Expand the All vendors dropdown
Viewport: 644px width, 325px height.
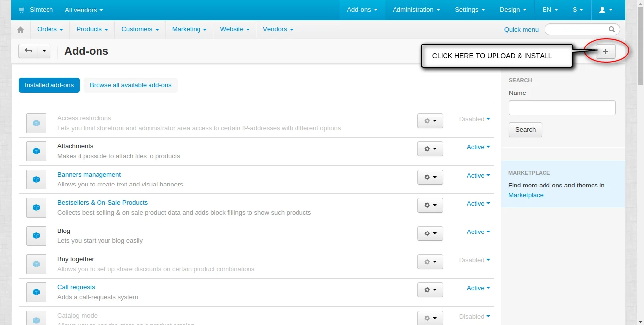[84, 10]
